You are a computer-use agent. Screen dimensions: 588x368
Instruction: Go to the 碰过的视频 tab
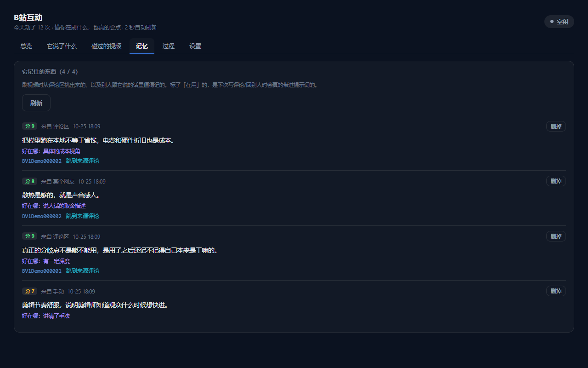[106, 46]
